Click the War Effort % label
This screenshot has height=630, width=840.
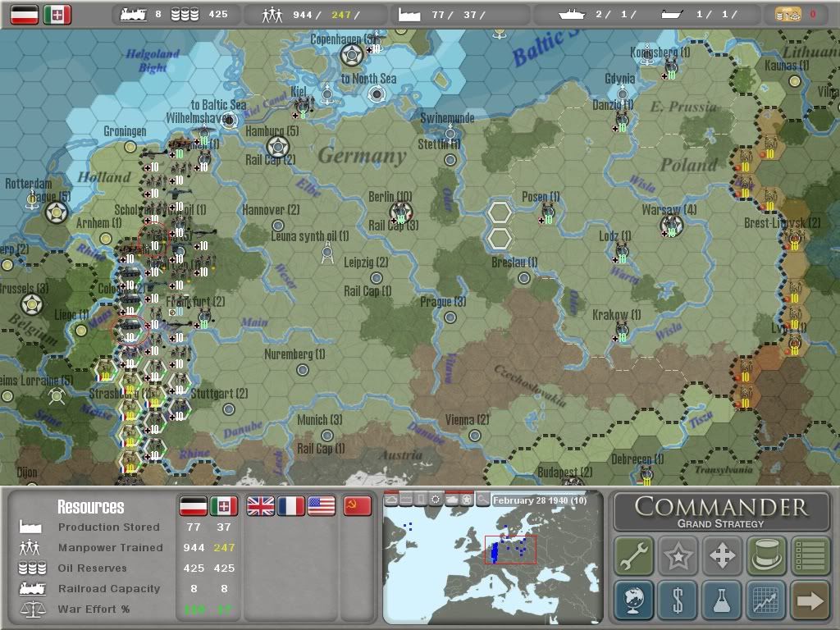94,609
